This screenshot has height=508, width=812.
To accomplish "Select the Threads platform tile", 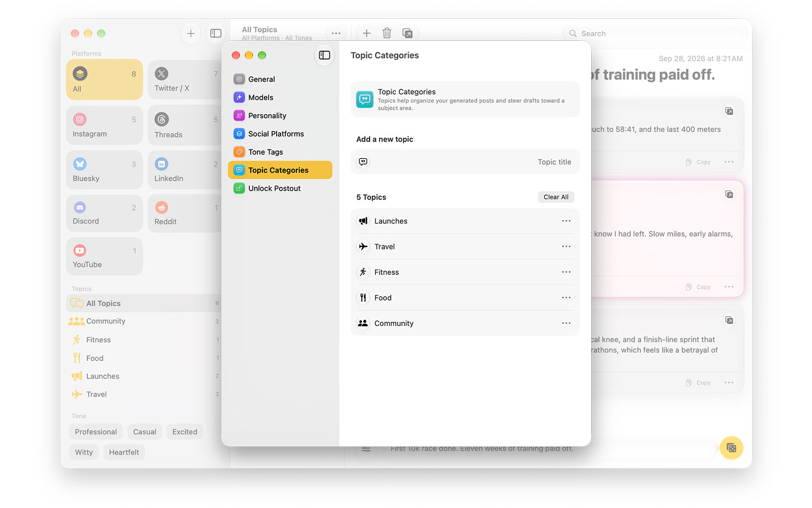I will tap(185, 125).
